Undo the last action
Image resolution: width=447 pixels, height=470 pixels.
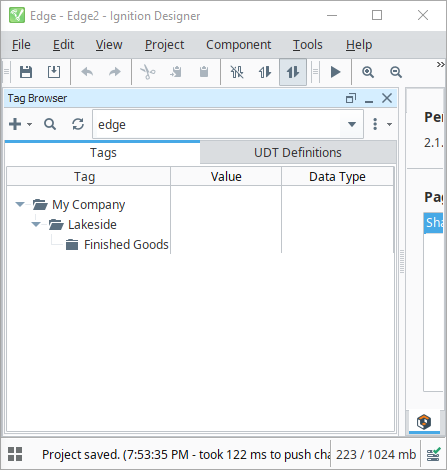coord(87,72)
